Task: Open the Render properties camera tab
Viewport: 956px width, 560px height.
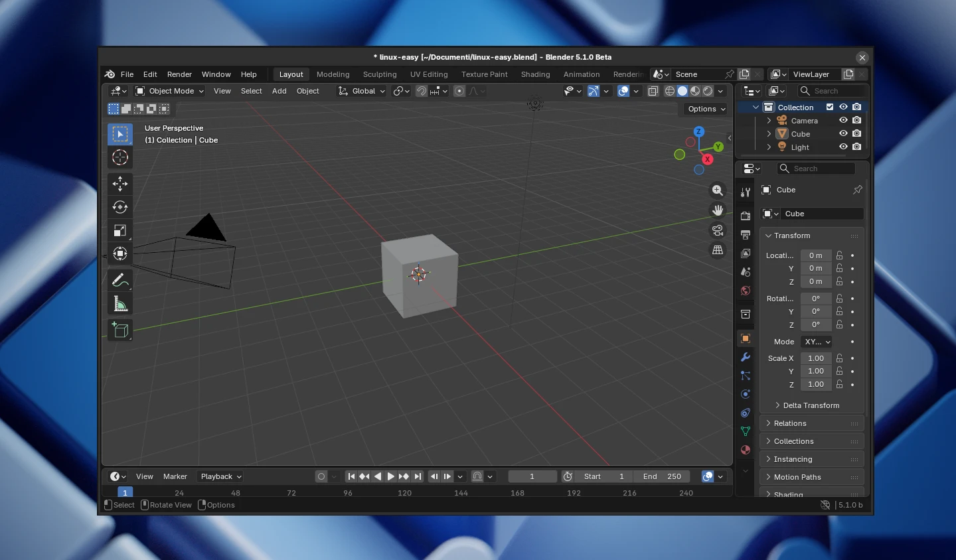Action: click(x=745, y=216)
